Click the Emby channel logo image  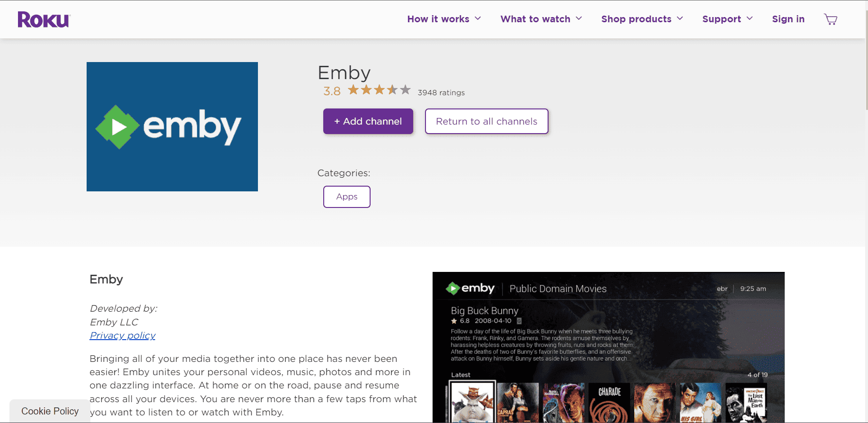point(172,126)
